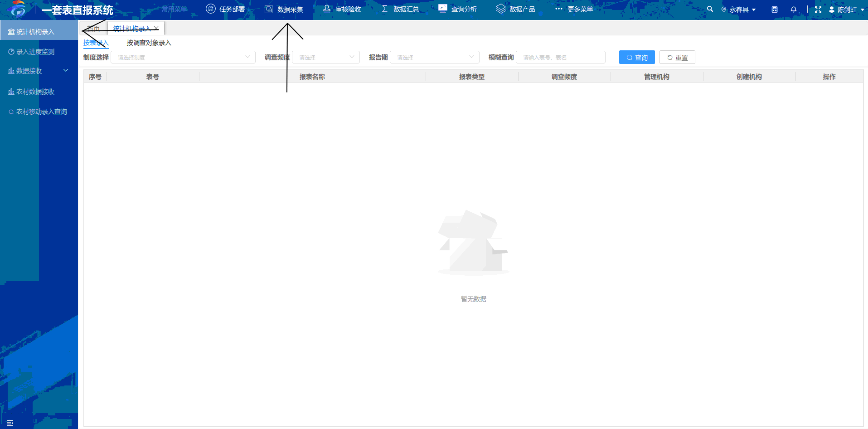Click the 报表名称 column header

[x=312, y=77]
